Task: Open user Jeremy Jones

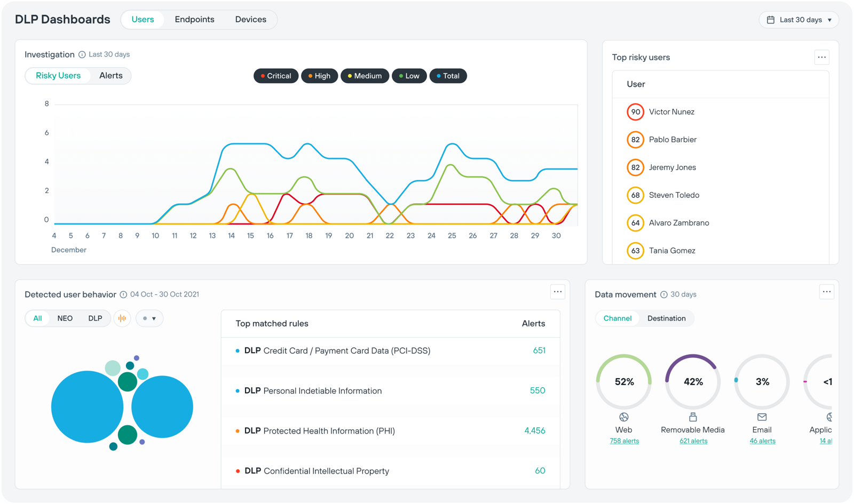Action: [673, 167]
